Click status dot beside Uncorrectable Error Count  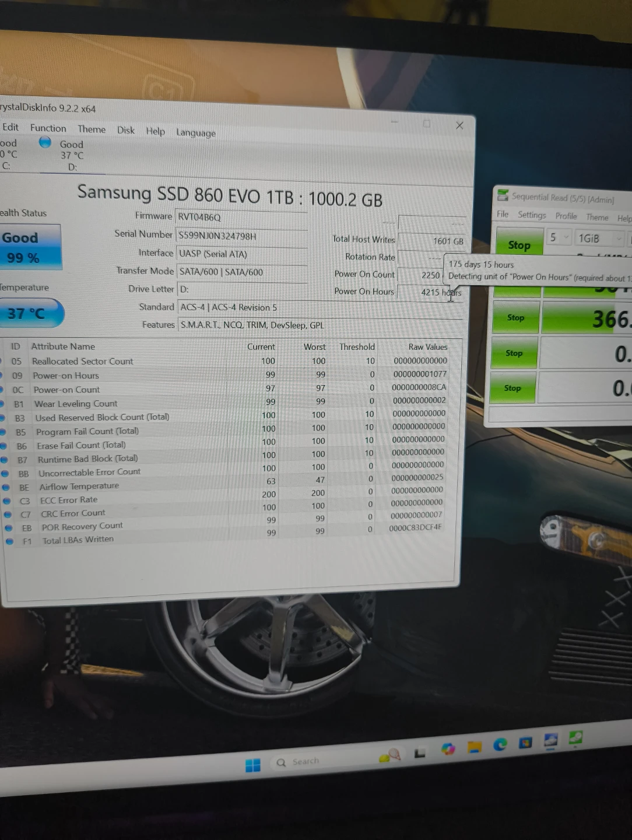pyautogui.click(x=5, y=474)
